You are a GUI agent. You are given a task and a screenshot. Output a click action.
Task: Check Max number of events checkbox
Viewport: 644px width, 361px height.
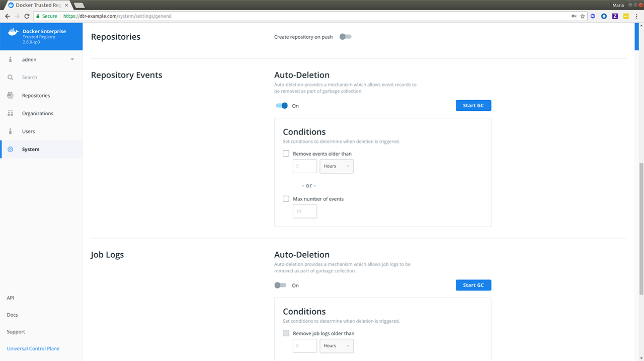point(286,199)
